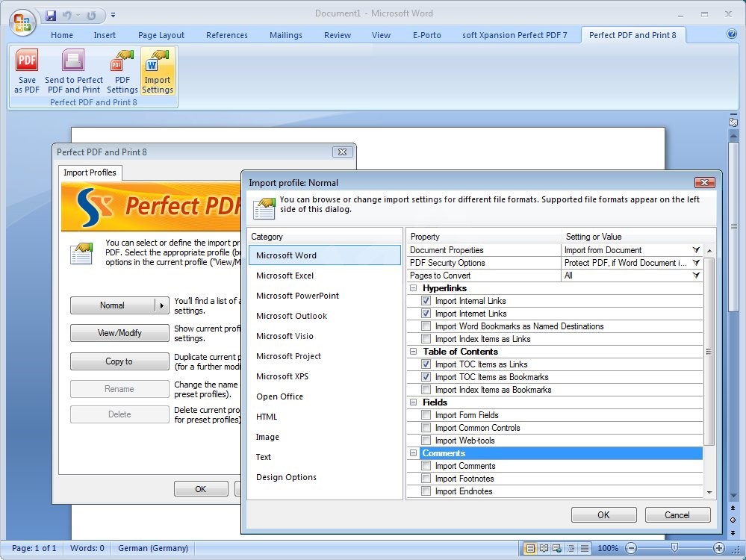Screen dimensions: 746x560
Task: Click the Office button orb
Action: 22,22
